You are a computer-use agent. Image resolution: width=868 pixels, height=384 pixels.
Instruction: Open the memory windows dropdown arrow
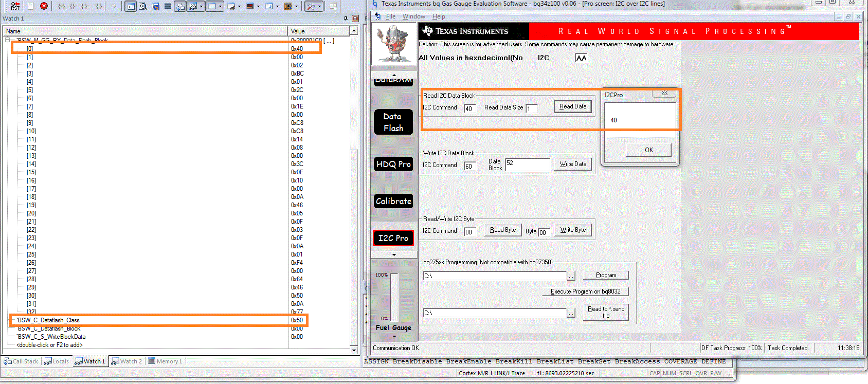[x=220, y=6]
